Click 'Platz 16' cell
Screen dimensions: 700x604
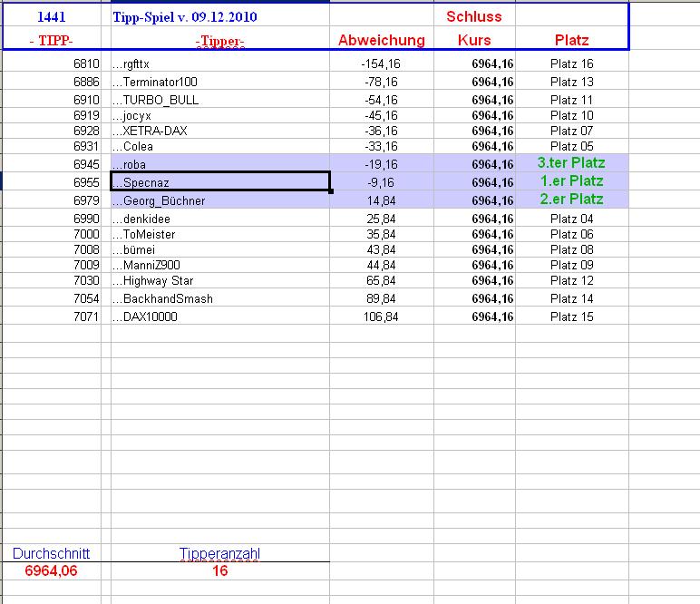572,63
